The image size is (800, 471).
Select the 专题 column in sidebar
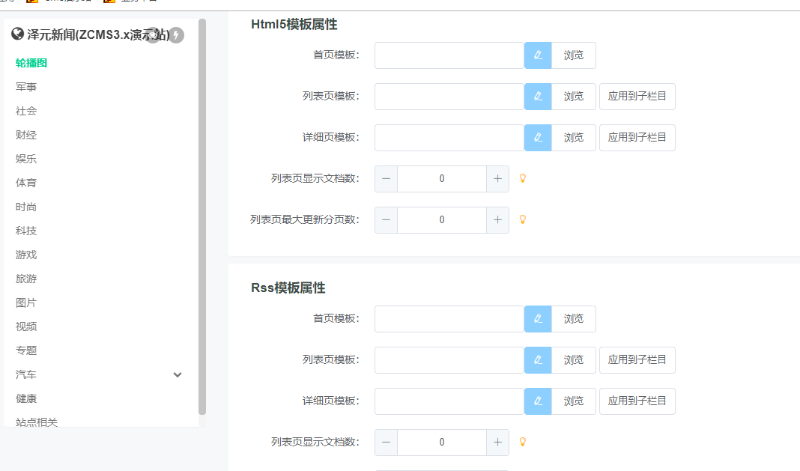(x=26, y=351)
